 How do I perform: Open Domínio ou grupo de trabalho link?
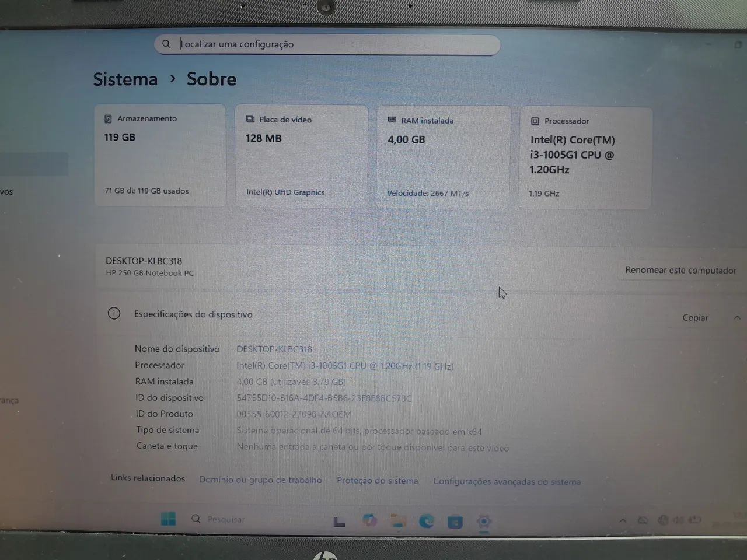coord(260,480)
